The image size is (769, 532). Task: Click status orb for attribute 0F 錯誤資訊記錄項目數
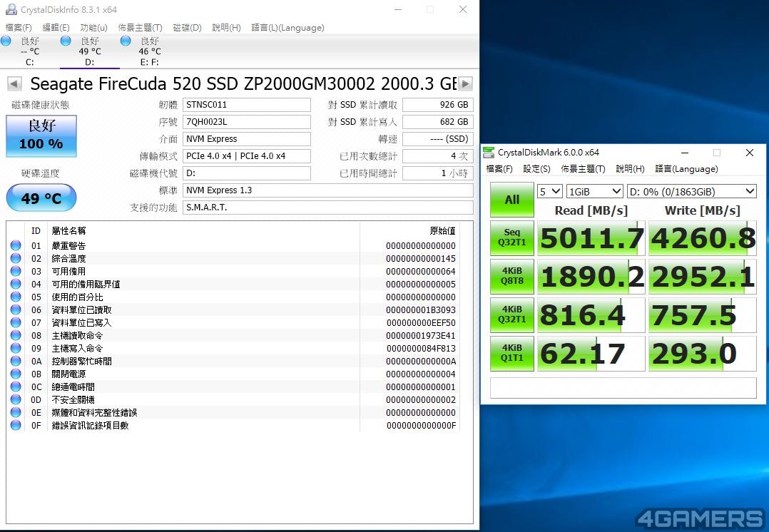(16, 425)
